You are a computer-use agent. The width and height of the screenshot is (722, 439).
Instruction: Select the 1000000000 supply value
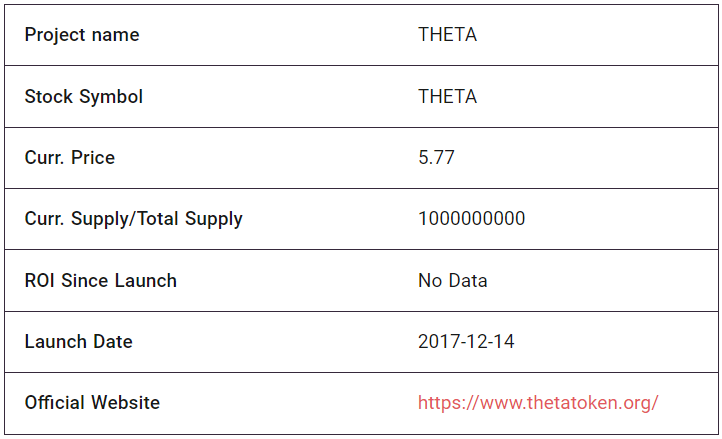[x=472, y=219]
